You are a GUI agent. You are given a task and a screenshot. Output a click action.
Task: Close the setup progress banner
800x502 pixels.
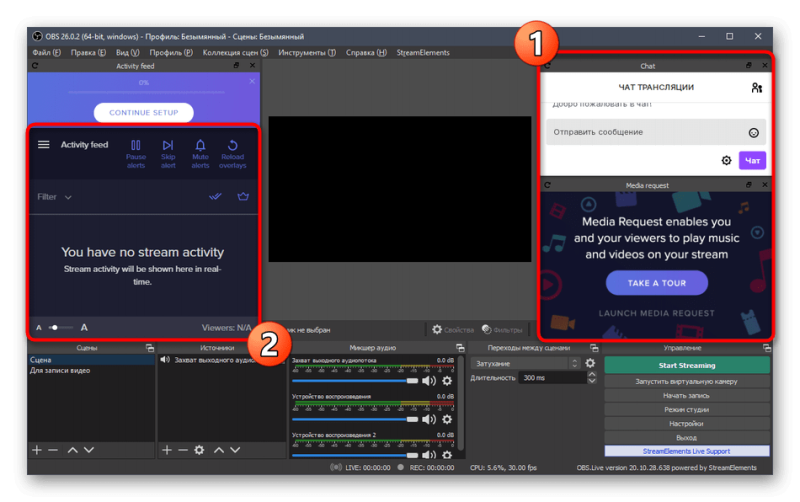tap(252, 81)
